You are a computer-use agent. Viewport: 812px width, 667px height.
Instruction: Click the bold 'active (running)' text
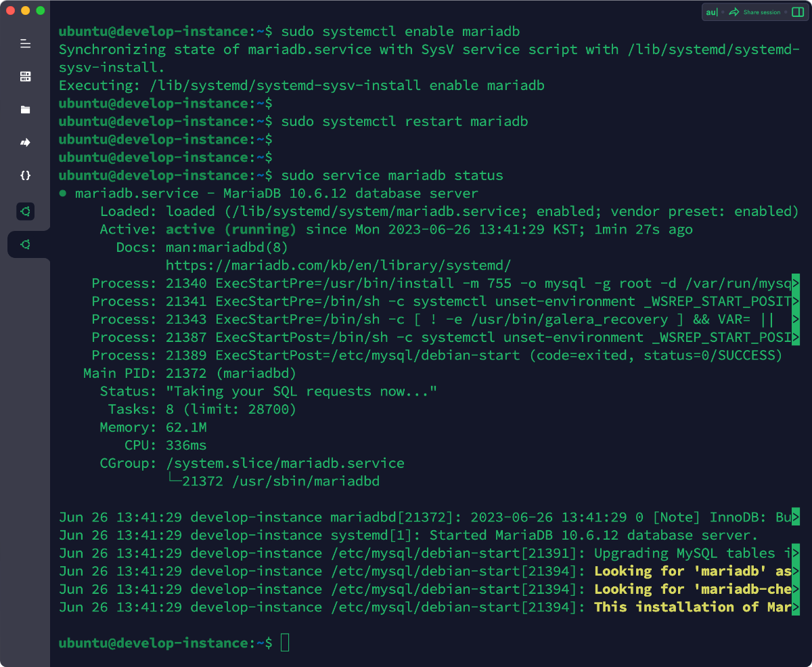tap(231, 229)
